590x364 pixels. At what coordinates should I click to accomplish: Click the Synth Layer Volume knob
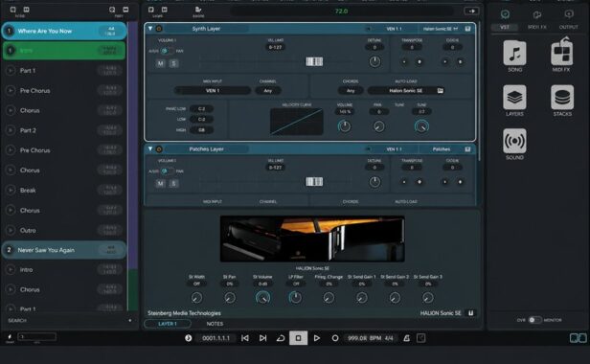pyautogui.click(x=344, y=126)
